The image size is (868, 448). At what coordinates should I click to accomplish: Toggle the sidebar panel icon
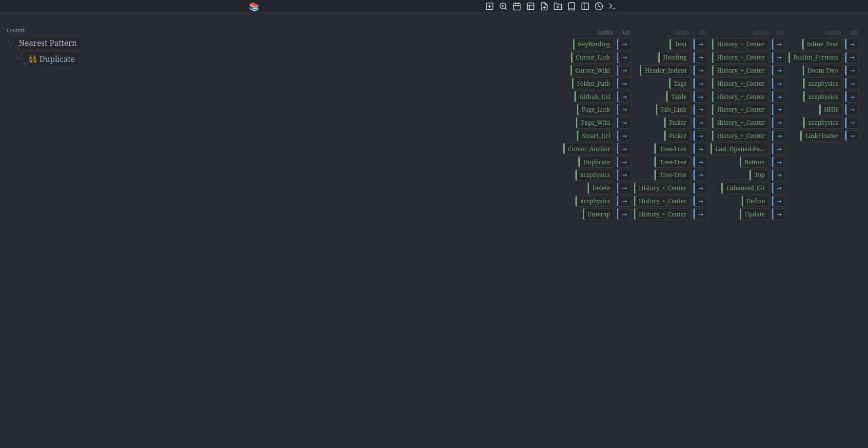click(585, 6)
